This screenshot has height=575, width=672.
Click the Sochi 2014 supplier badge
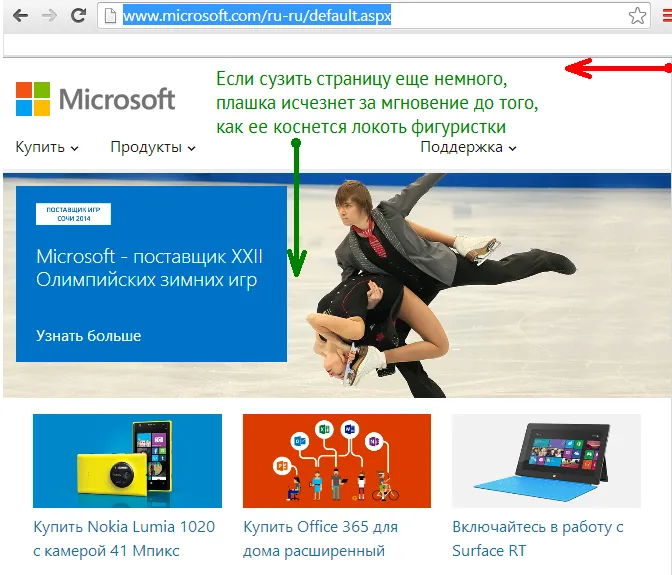pyautogui.click(x=73, y=214)
